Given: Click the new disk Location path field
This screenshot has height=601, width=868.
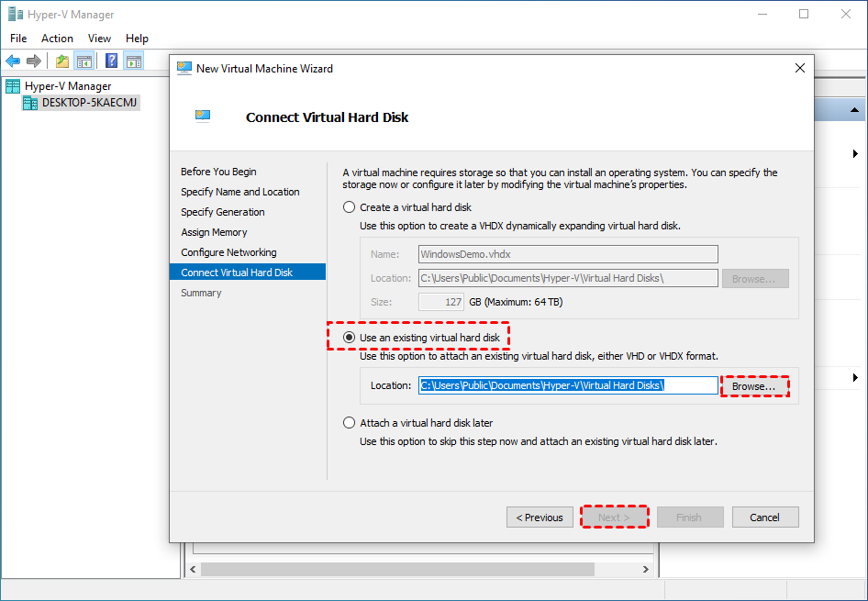Looking at the screenshot, I should tap(568, 278).
